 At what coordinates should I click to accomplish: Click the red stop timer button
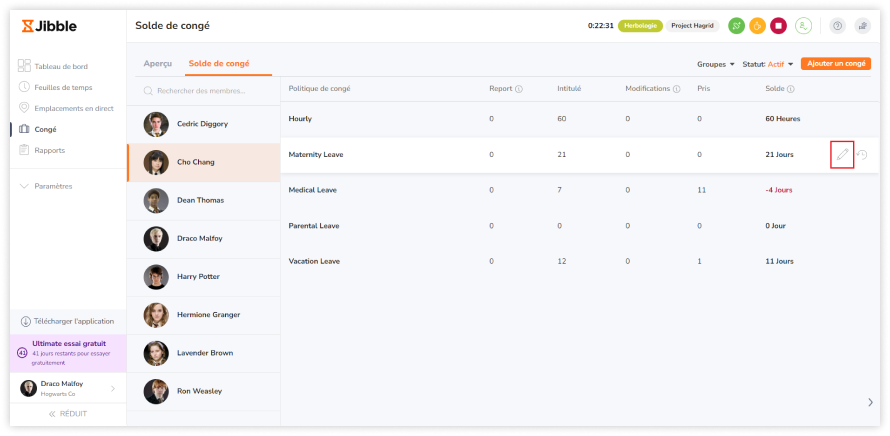pos(778,26)
